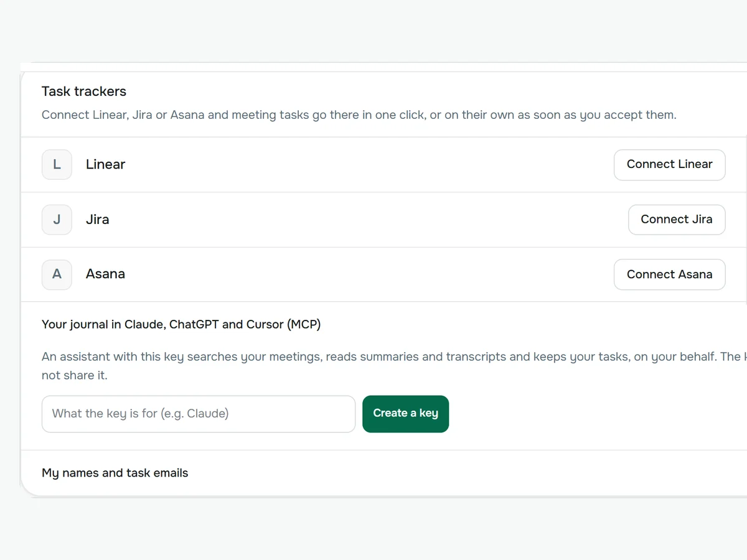Click the "An assistant with this key" paragraph
747x560 pixels.
pyautogui.click(x=394, y=366)
